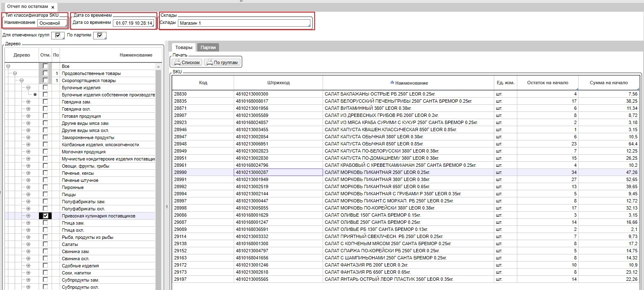Close the Отчет по остаткам tab
The width and height of the screenshot is (644, 290).
click(x=52, y=8)
